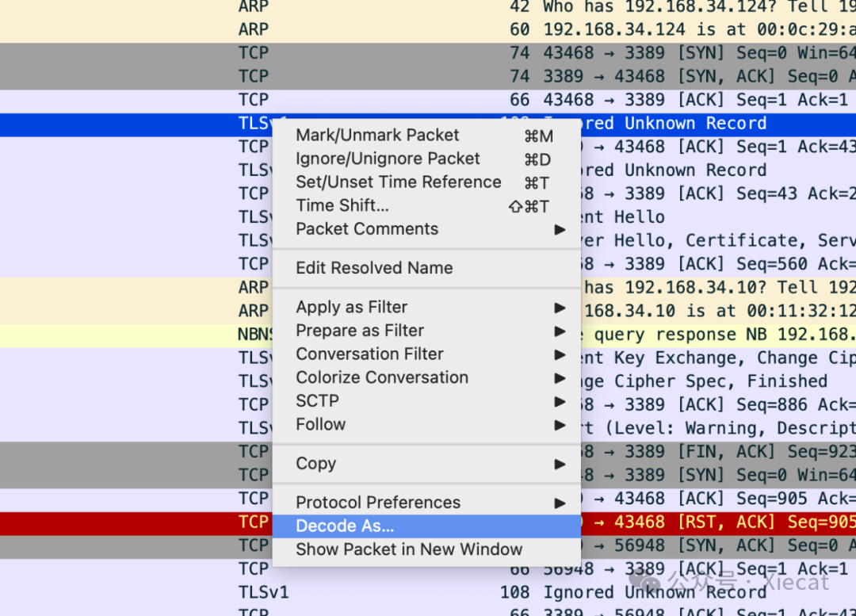Image resolution: width=856 pixels, height=616 pixels.
Task: Choose Show Packet in New Window
Action: [x=409, y=549]
